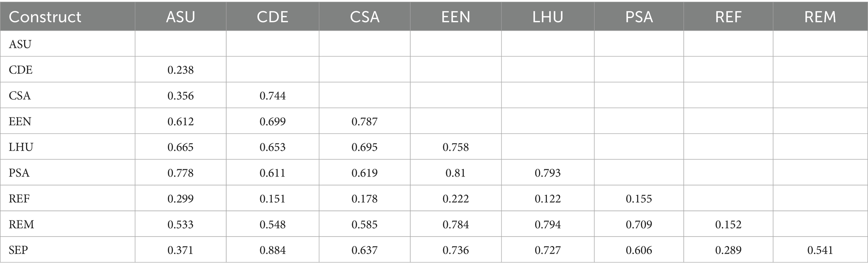Select the ASU column header
Screen dimensions: 868x270
pos(180,17)
